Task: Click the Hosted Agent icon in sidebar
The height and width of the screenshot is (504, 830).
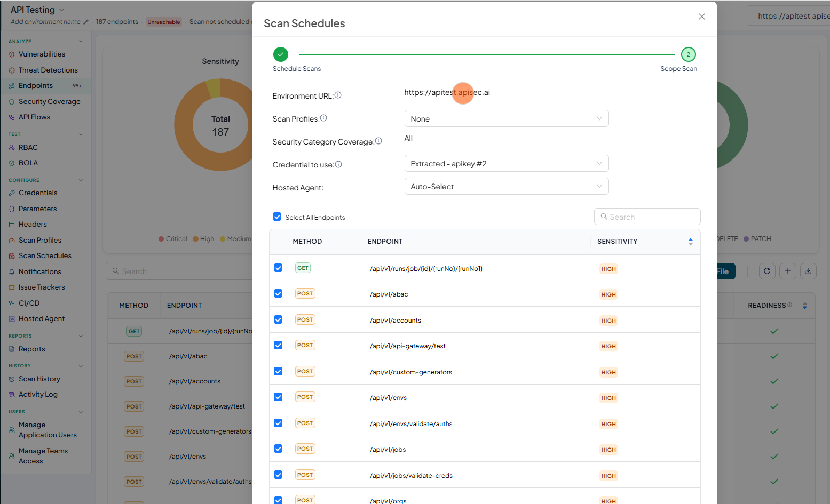Action: click(12, 319)
